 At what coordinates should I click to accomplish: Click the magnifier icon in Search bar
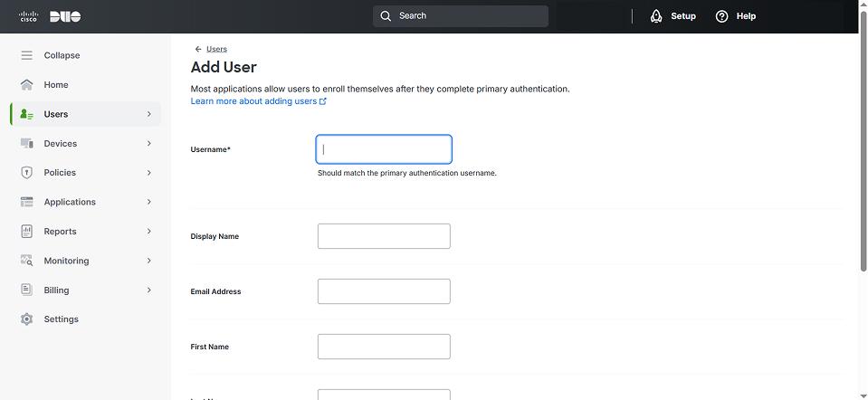coord(386,16)
